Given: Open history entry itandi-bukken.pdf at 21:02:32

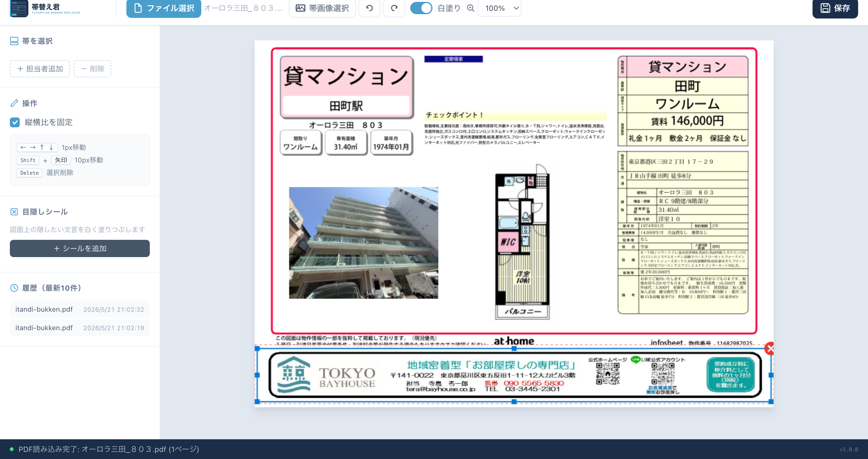Looking at the screenshot, I should 80,309.
